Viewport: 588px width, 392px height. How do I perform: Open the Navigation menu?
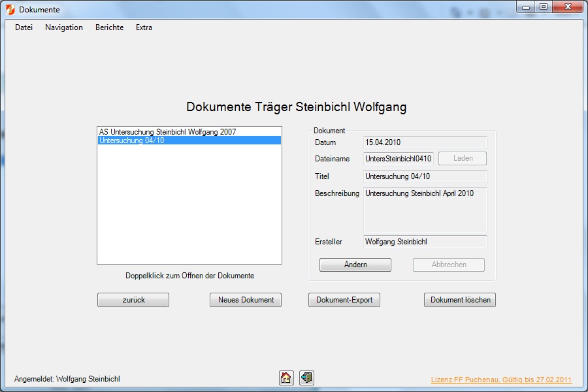[64, 27]
